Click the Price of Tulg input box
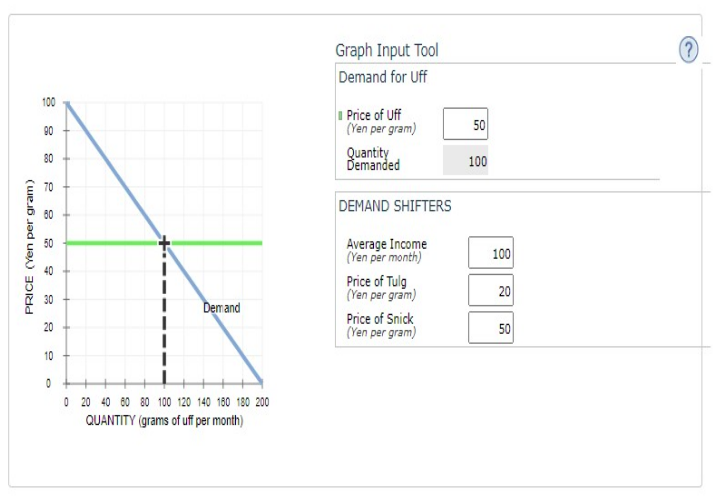This screenshot has width=714, height=502. click(x=490, y=290)
